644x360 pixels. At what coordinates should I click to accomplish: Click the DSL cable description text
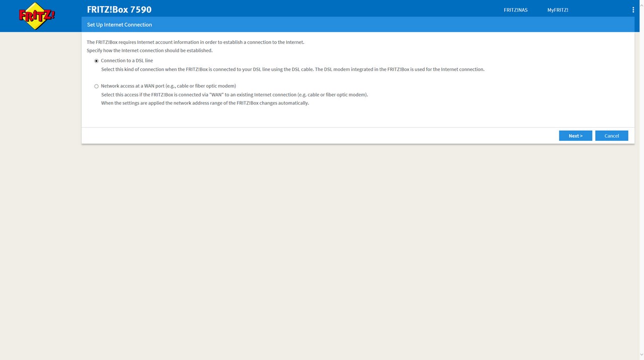293,69
